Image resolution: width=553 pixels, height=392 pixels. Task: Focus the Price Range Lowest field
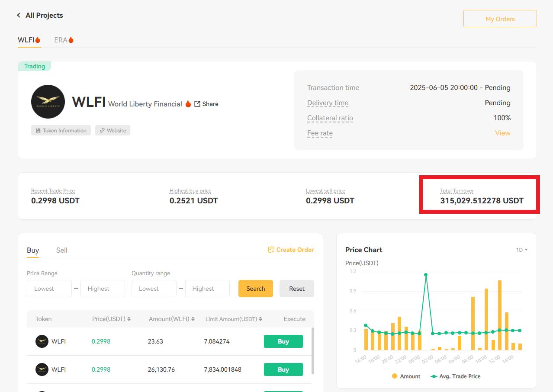pyautogui.click(x=49, y=289)
